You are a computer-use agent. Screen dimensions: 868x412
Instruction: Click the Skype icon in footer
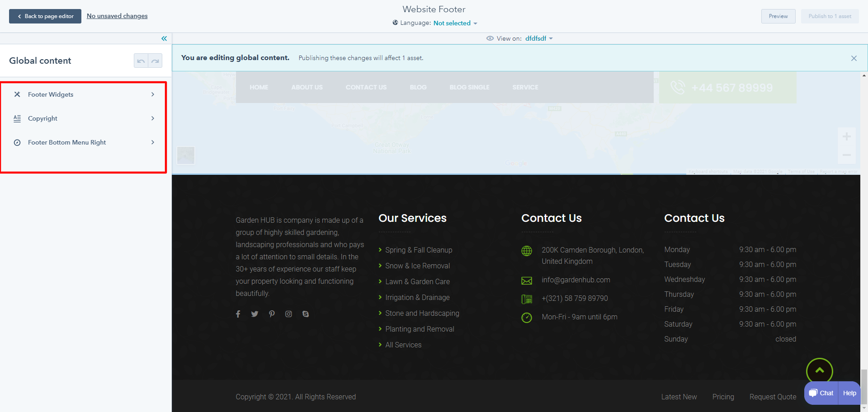pos(306,314)
